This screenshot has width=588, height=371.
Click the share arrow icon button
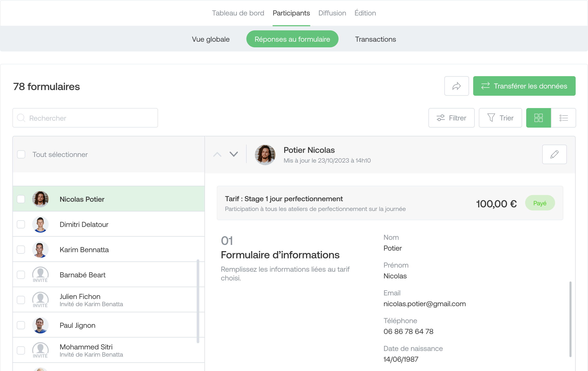point(456,86)
